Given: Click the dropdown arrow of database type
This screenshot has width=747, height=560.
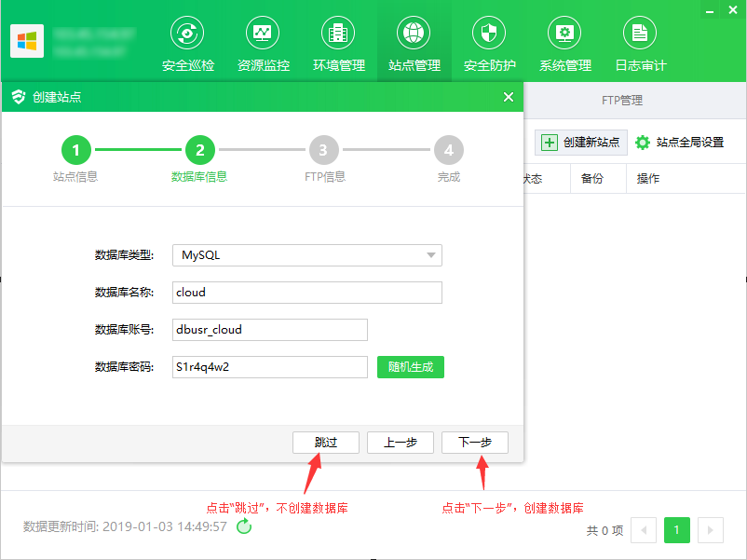Looking at the screenshot, I should pos(431,255).
